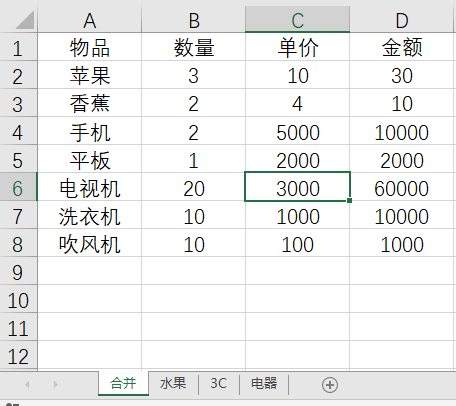Select the 合并 sheet tab
The width and height of the screenshot is (456, 406).
pos(123,383)
